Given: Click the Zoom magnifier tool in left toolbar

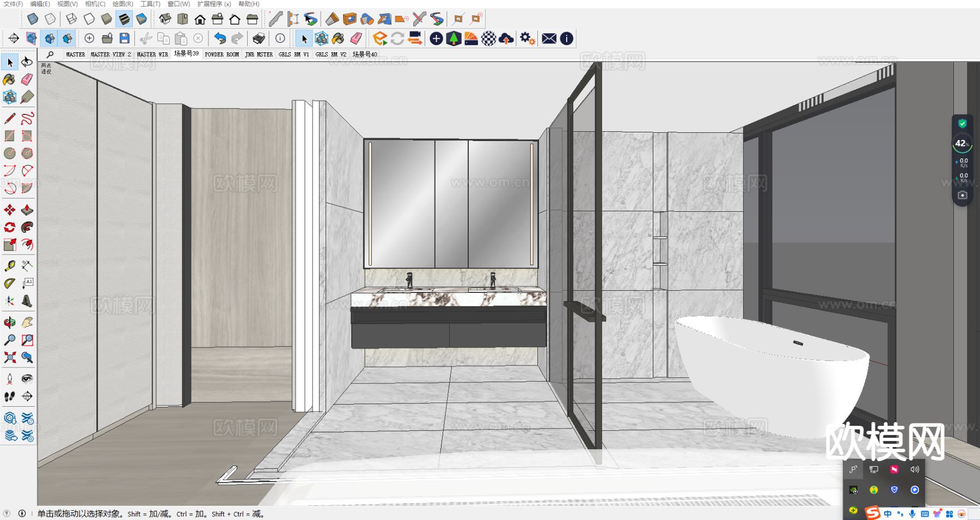Looking at the screenshot, I should [9, 340].
